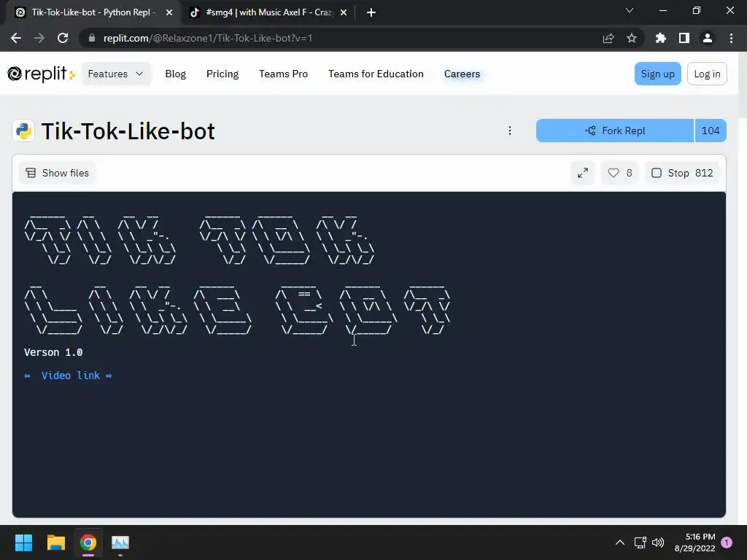The image size is (747, 560).
Task: Click the Python language icon beside title
Action: (23, 131)
